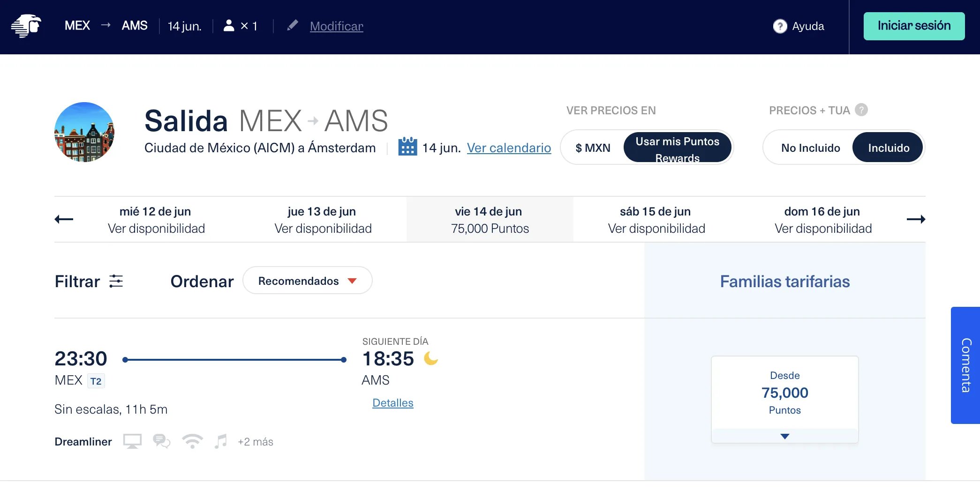Select dom 16 de jun date tab

click(x=823, y=220)
